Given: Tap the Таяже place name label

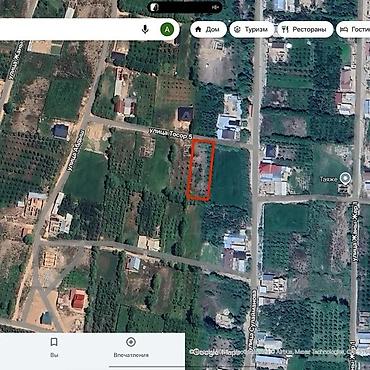Looking at the screenshot, I should [x=329, y=179].
